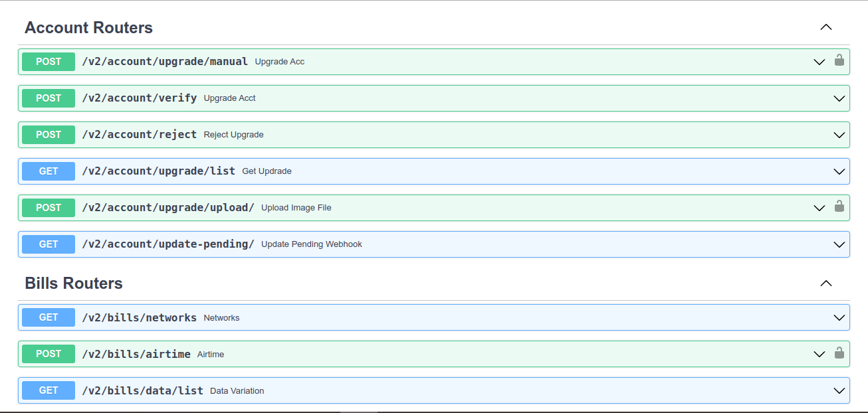The image size is (868, 413).
Task: Open the /v2/bills/networks path link
Action: click(x=140, y=317)
